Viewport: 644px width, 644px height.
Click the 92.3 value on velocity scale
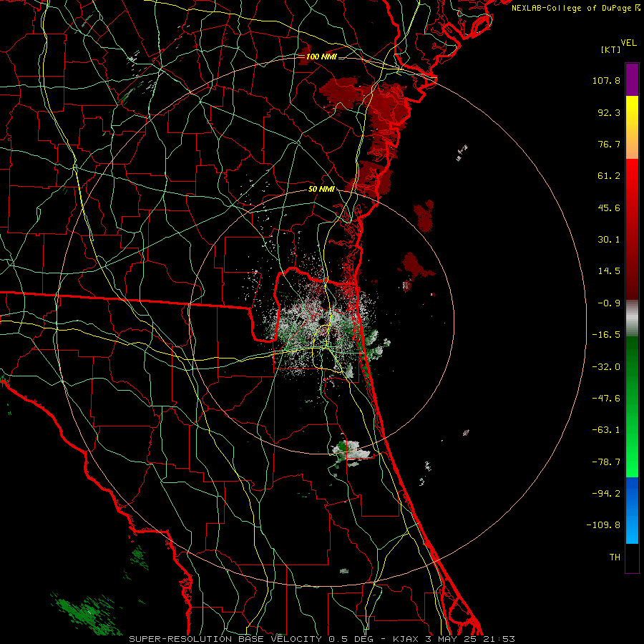point(609,112)
